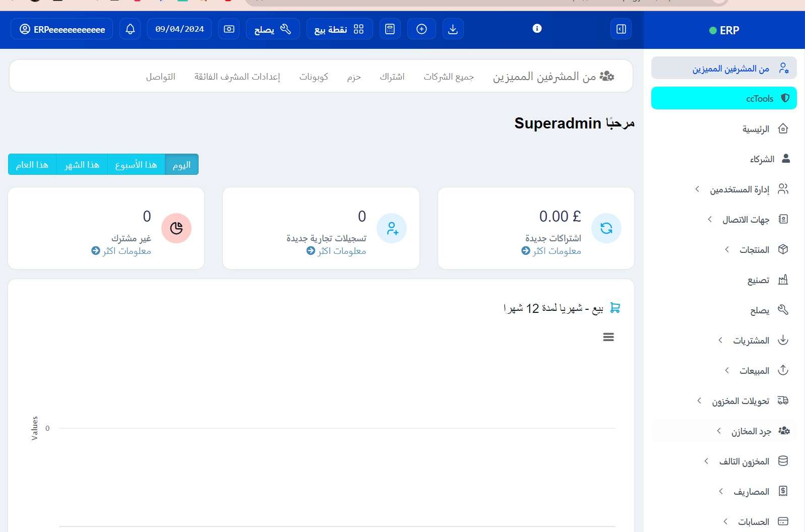Open the ERPeeeeeeeeeeee user profile menu
The width and height of the screenshot is (805, 532).
62,29
